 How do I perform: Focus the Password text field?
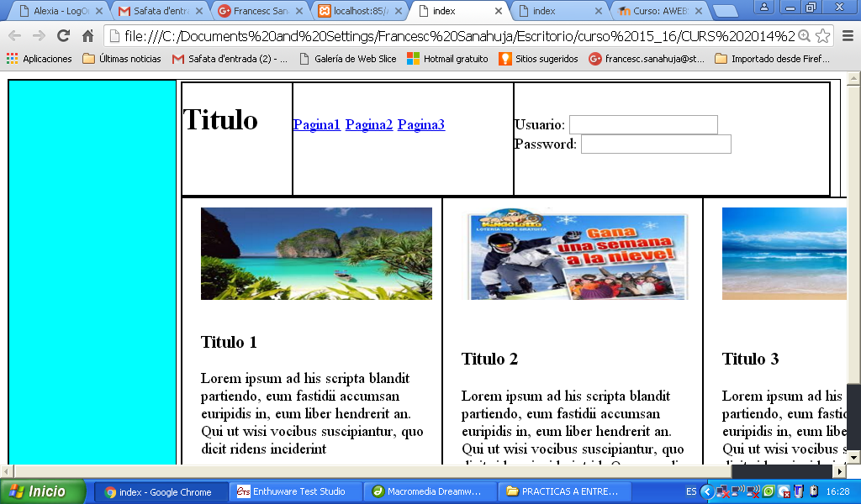pos(656,144)
